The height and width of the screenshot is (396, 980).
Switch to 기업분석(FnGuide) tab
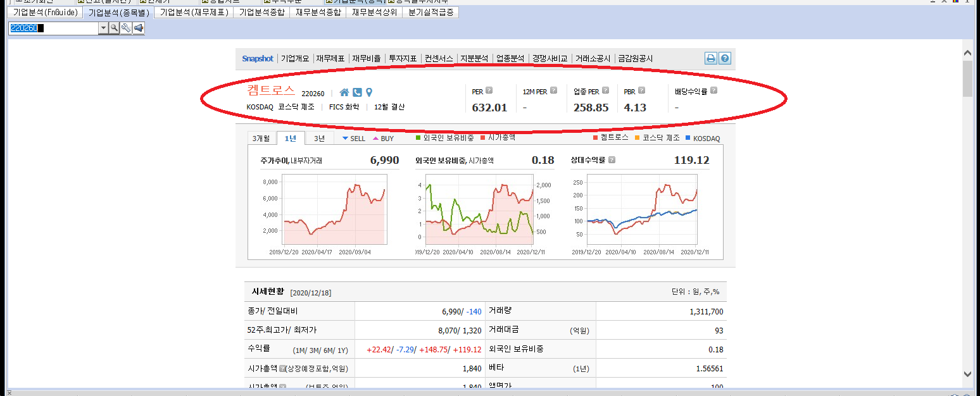coord(45,12)
